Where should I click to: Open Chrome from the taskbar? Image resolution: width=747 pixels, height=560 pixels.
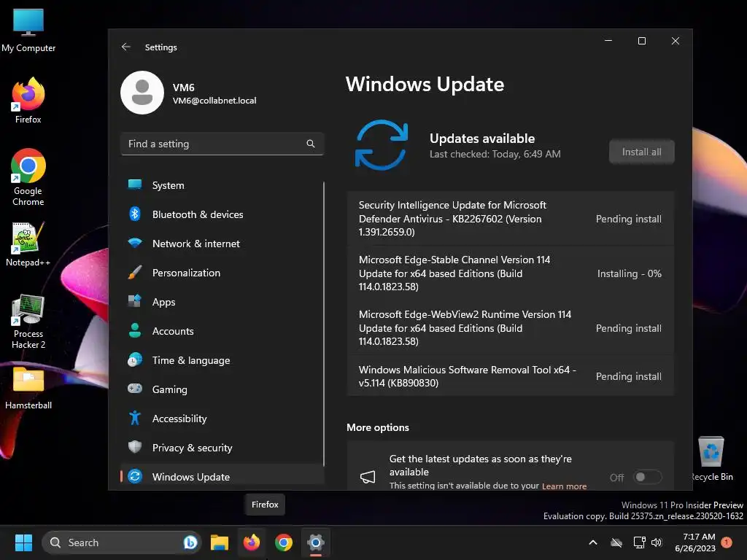pos(284,542)
